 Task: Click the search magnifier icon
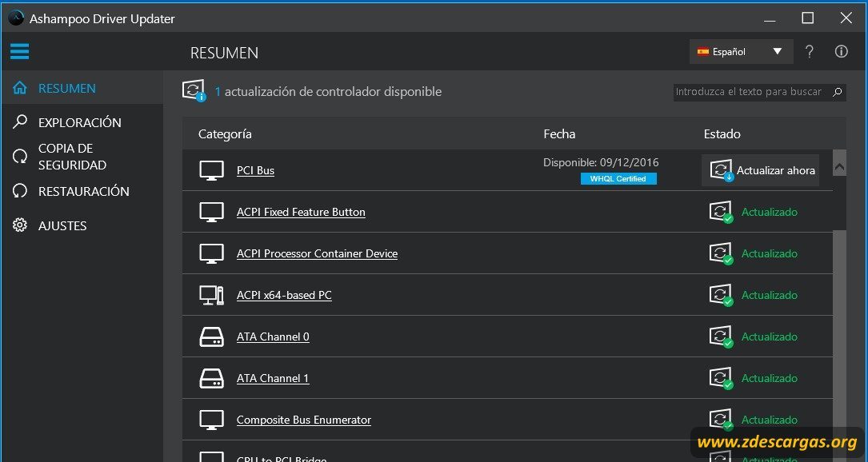[x=838, y=92]
